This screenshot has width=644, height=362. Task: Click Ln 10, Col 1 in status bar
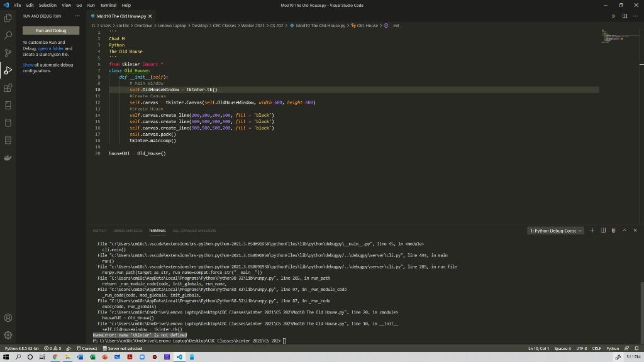tap(538, 348)
